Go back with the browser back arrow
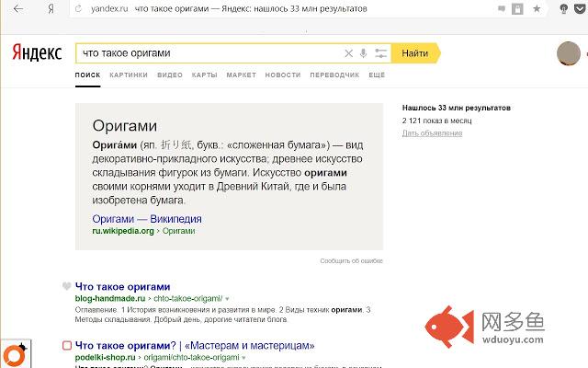The width and height of the screenshot is (588, 368). click(18, 8)
